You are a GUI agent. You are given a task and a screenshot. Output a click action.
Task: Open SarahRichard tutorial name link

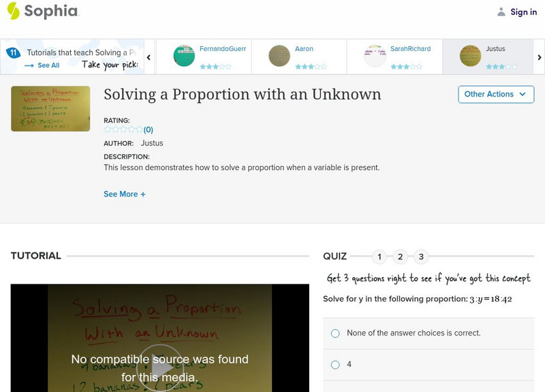pyautogui.click(x=411, y=49)
